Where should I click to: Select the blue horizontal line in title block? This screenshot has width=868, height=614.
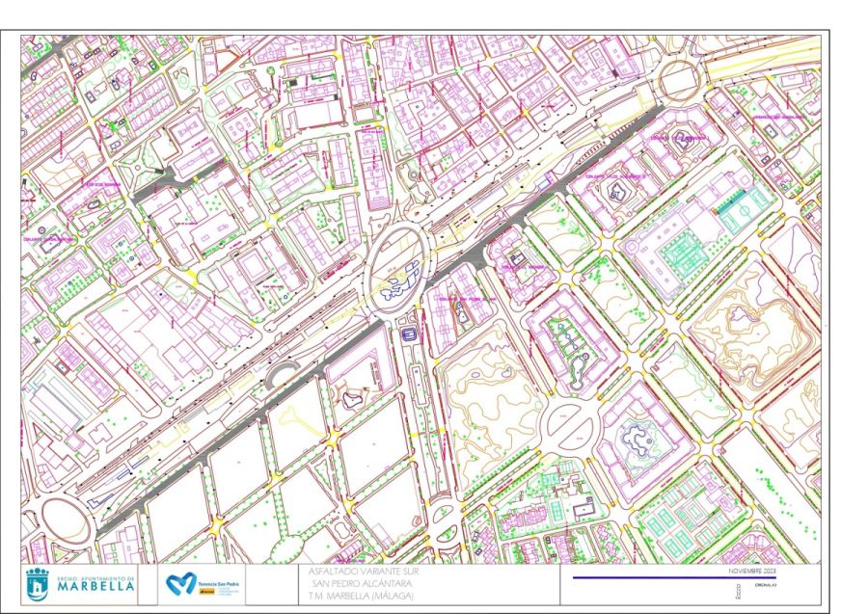[x=674, y=578]
